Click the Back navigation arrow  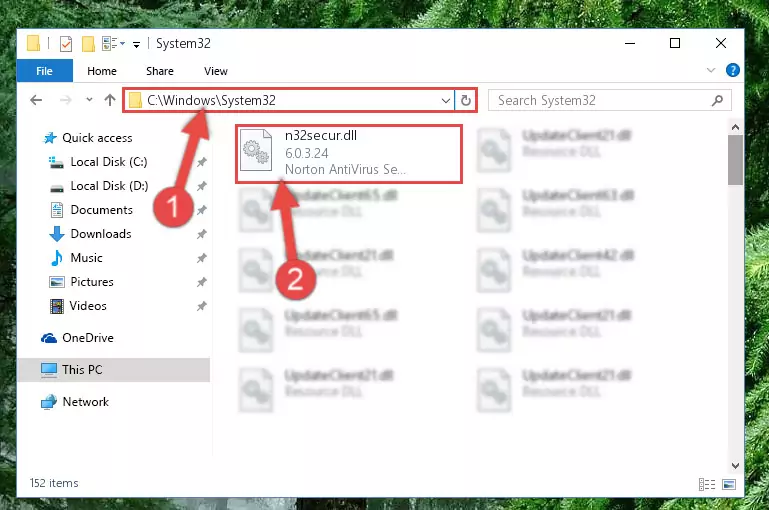36,101
